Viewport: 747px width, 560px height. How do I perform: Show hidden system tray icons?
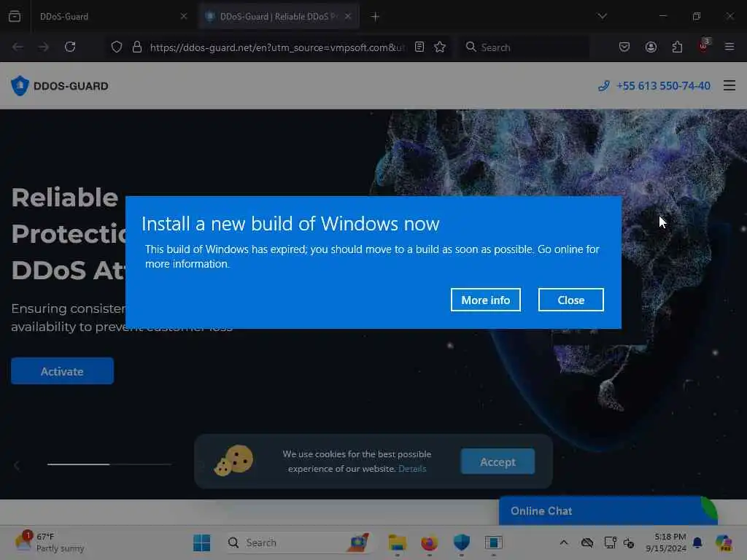coord(564,542)
